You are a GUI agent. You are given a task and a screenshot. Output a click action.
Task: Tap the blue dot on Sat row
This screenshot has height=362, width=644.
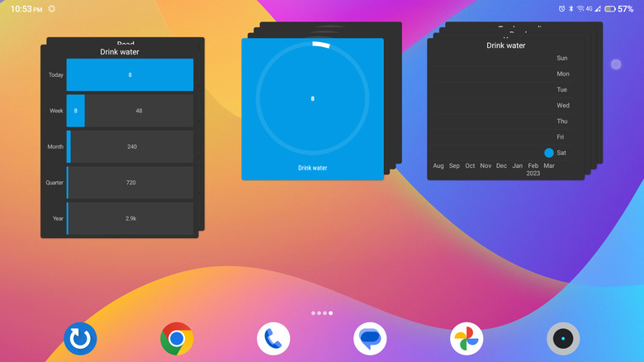[549, 153]
